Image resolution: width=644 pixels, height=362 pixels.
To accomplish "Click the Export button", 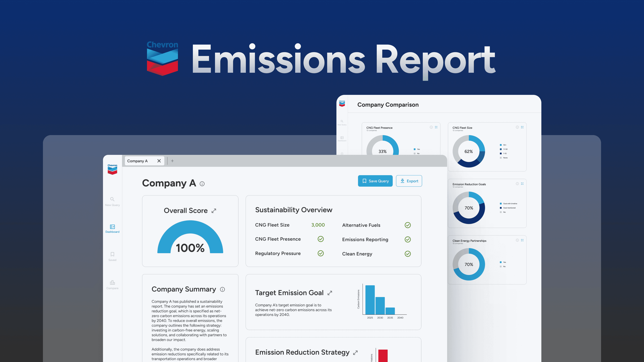I will [409, 181].
